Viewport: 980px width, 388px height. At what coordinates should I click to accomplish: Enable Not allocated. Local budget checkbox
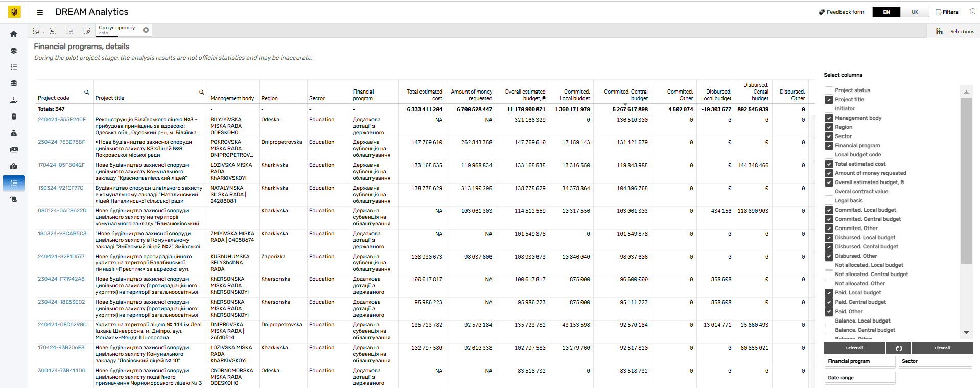point(829,265)
